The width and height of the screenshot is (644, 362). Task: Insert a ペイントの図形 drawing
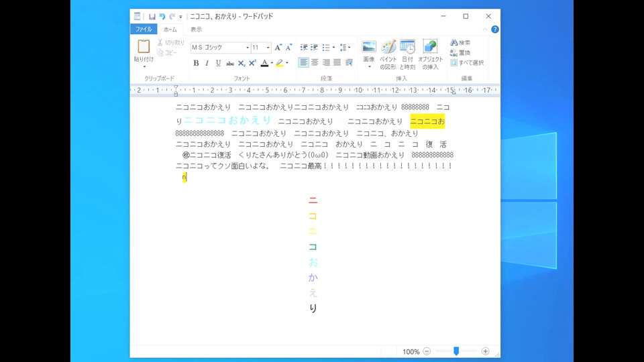[388, 54]
